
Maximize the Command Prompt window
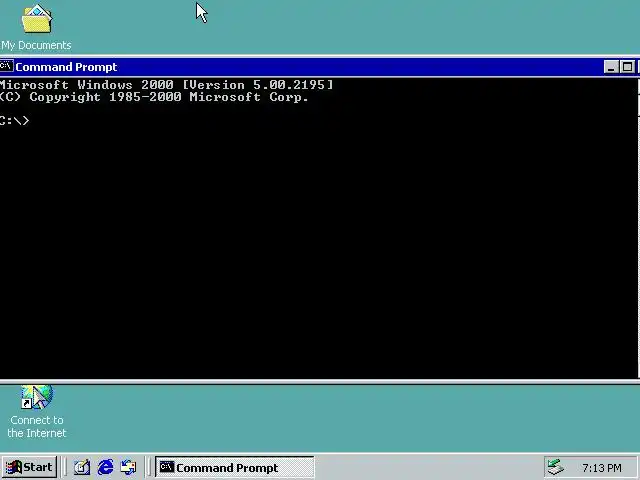pyautogui.click(x=627, y=67)
